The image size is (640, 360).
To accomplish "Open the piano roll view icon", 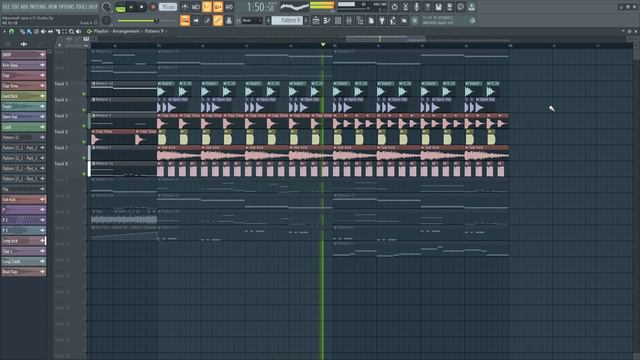I will pos(327,20).
